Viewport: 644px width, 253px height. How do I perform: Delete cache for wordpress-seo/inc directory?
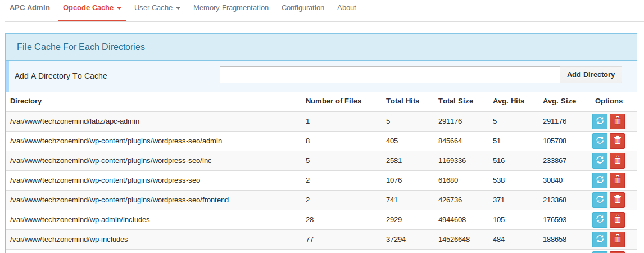[617, 161]
